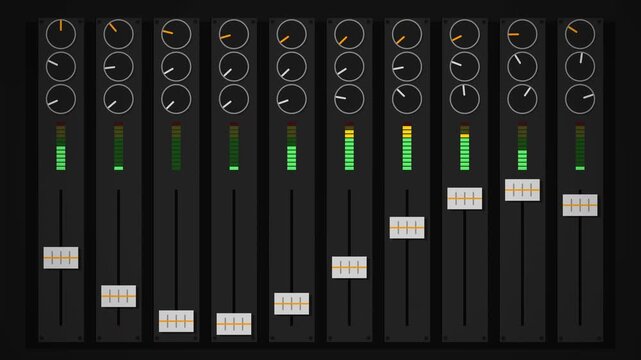Click the orange knob on channel 4
Viewport: 641px width, 360px height.
click(234, 34)
